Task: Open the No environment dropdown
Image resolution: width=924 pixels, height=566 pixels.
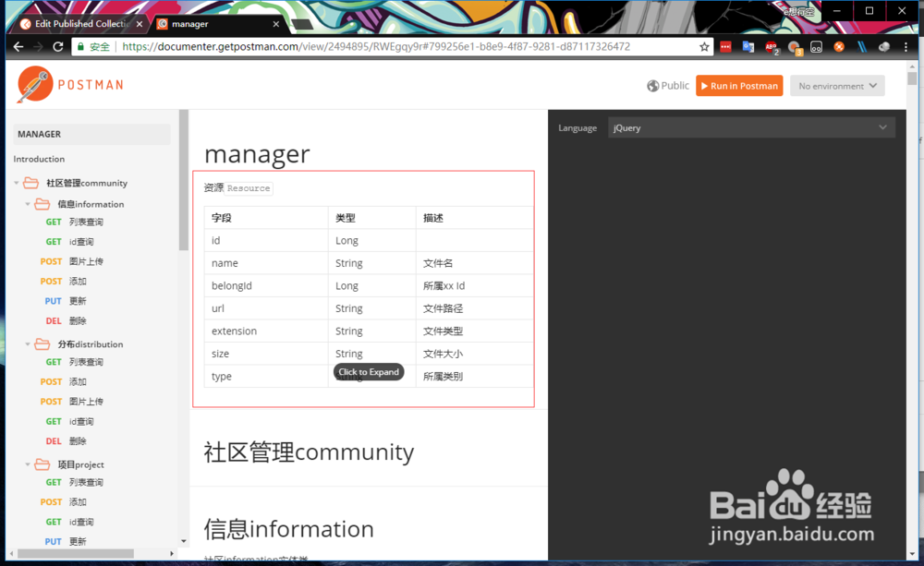Action: 836,86
